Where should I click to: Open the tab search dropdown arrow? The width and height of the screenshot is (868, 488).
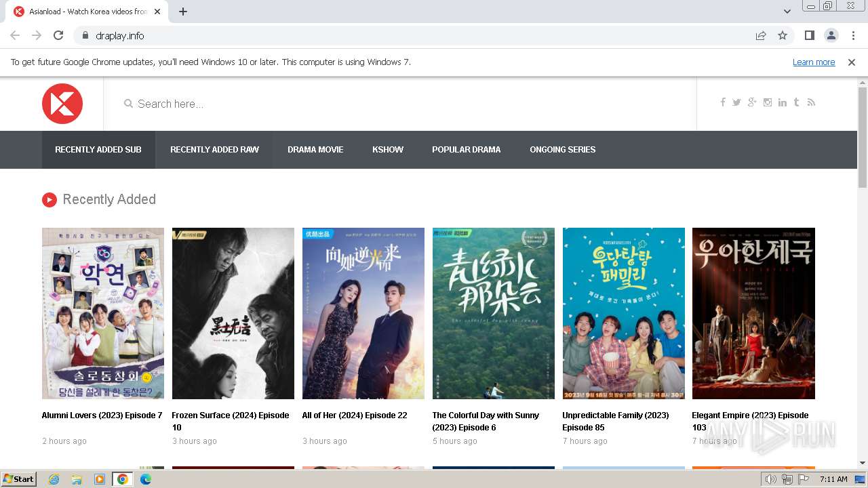point(787,12)
